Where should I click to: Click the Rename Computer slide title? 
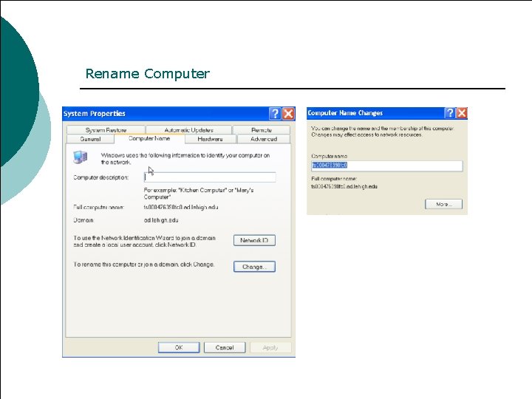tap(148, 74)
